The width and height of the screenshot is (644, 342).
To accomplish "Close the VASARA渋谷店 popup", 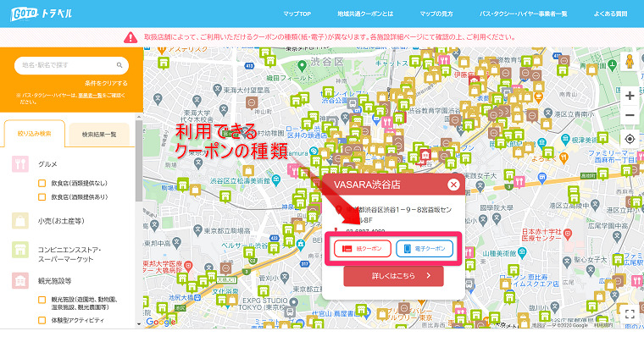I will 453,185.
